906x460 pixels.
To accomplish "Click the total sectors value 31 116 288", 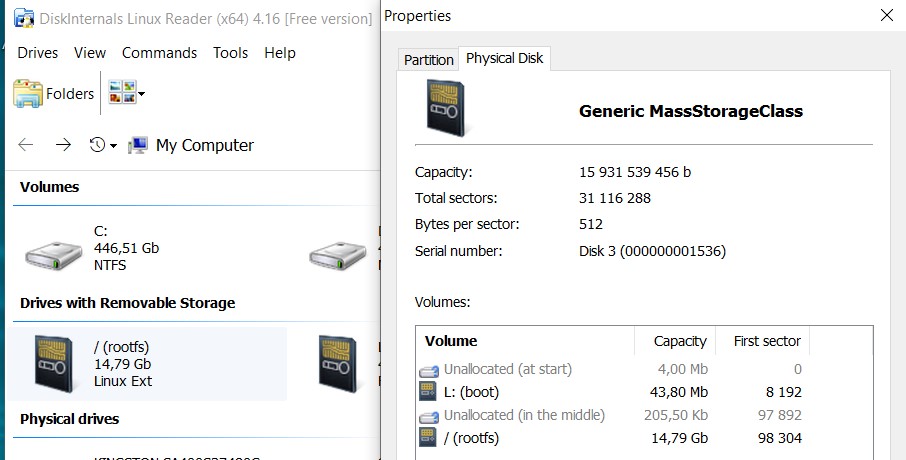I will [615, 198].
